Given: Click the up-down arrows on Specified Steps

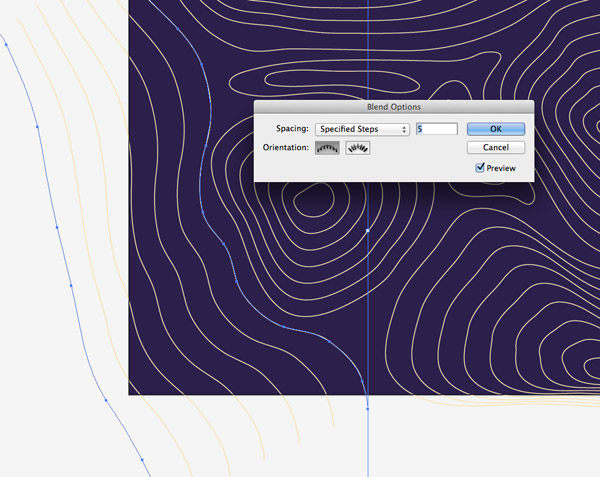Looking at the screenshot, I should (x=404, y=129).
